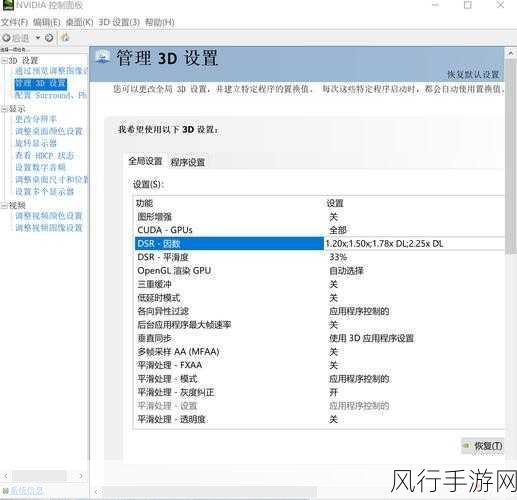Collapse the 3D 设置 tree node

[x=4, y=61]
